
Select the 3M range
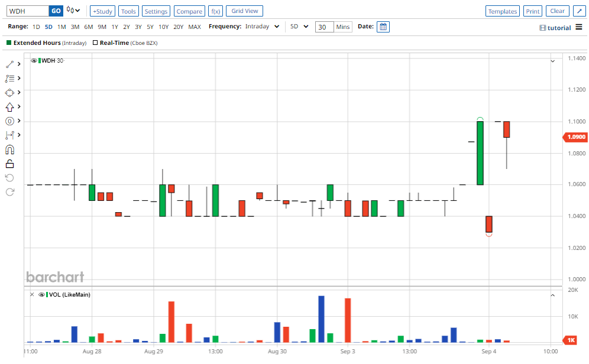coord(75,27)
